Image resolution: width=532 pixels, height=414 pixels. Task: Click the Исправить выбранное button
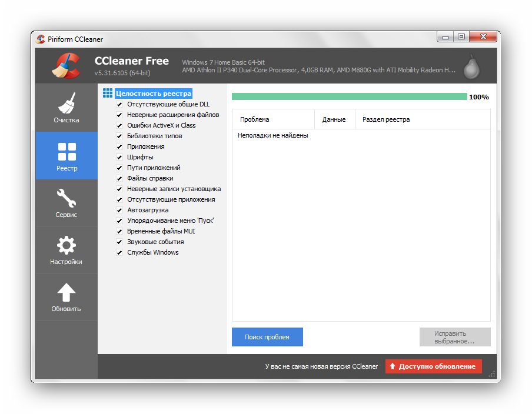(454, 337)
